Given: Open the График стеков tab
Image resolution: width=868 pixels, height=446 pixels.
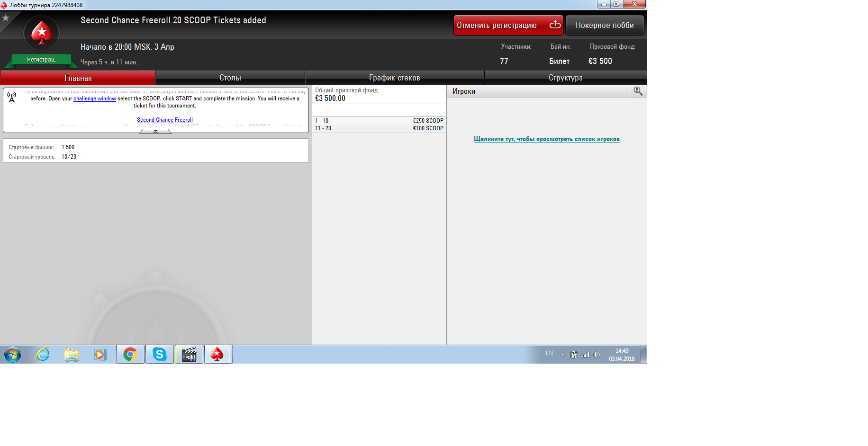Looking at the screenshot, I should pos(395,78).
